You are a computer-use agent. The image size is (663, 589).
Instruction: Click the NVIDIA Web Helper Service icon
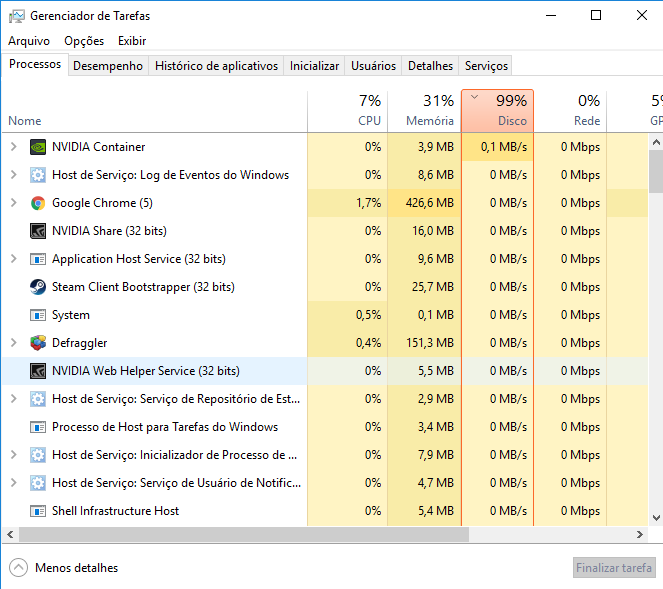(38, 371)
